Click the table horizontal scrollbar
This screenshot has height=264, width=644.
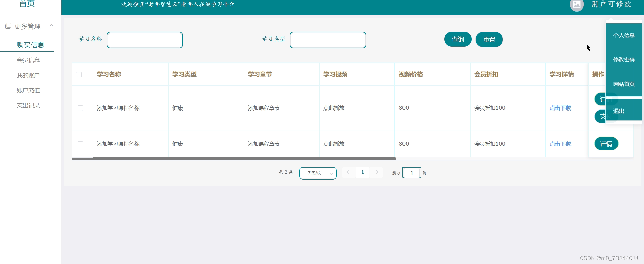click(234, 159)
